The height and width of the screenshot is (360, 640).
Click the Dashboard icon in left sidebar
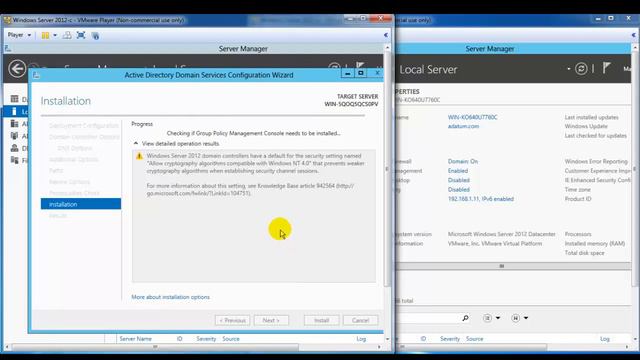tap(15, 99)
